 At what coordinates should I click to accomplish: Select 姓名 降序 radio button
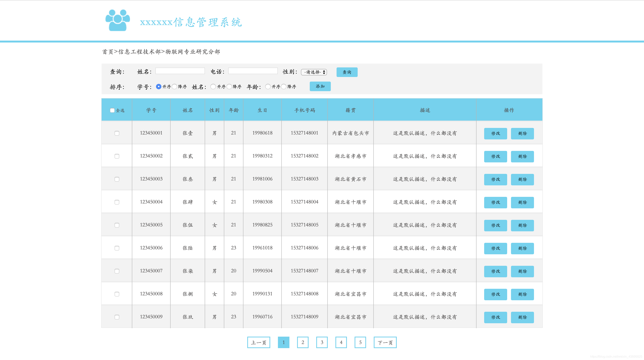click(229, 86)
